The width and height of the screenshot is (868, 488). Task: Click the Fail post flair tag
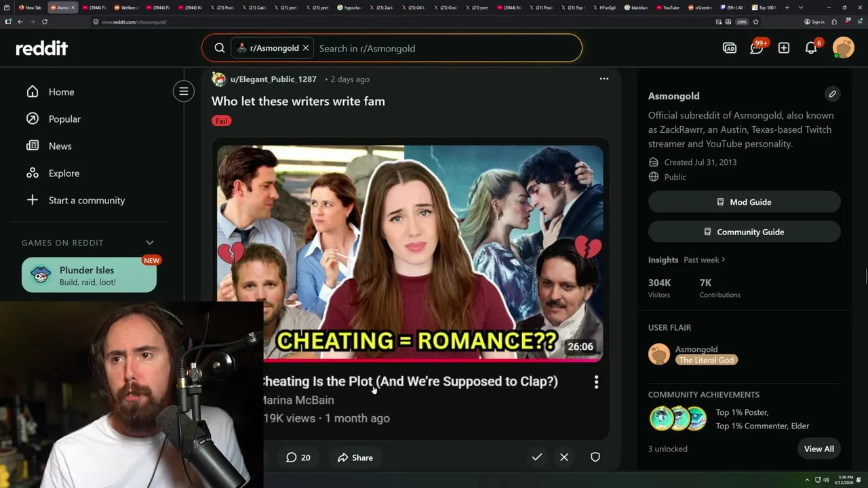[222, 121]
